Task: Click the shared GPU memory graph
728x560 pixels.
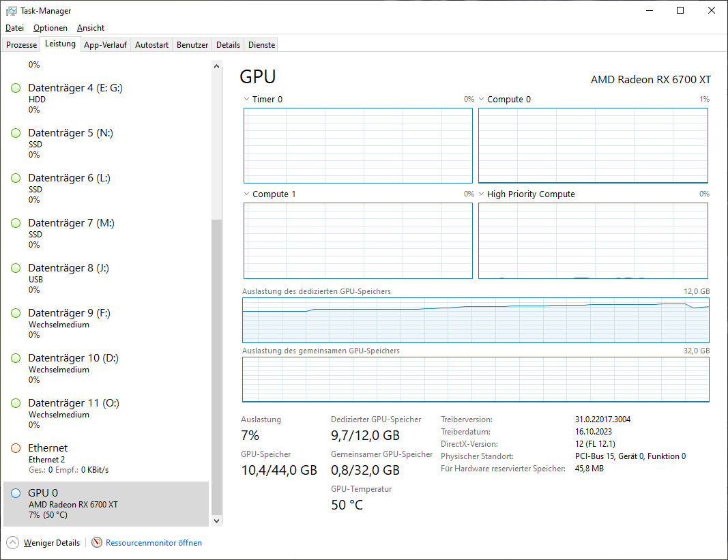Action: coord(476,379)
